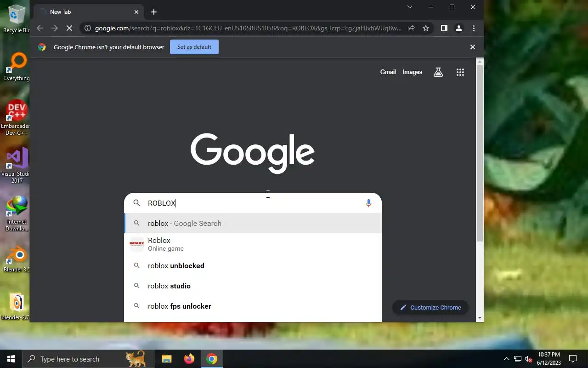Open Gmail link
Screen dimensions: 588x368
[x=388, y=72]
